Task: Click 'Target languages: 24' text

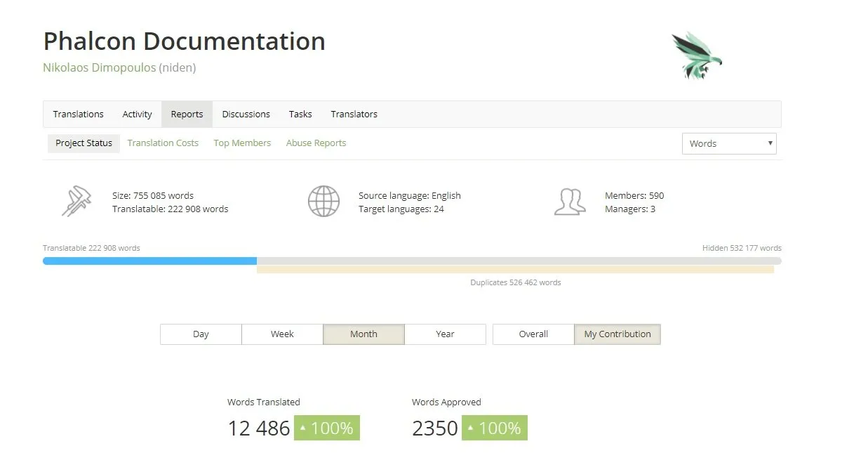Action: tap(401, 209)
